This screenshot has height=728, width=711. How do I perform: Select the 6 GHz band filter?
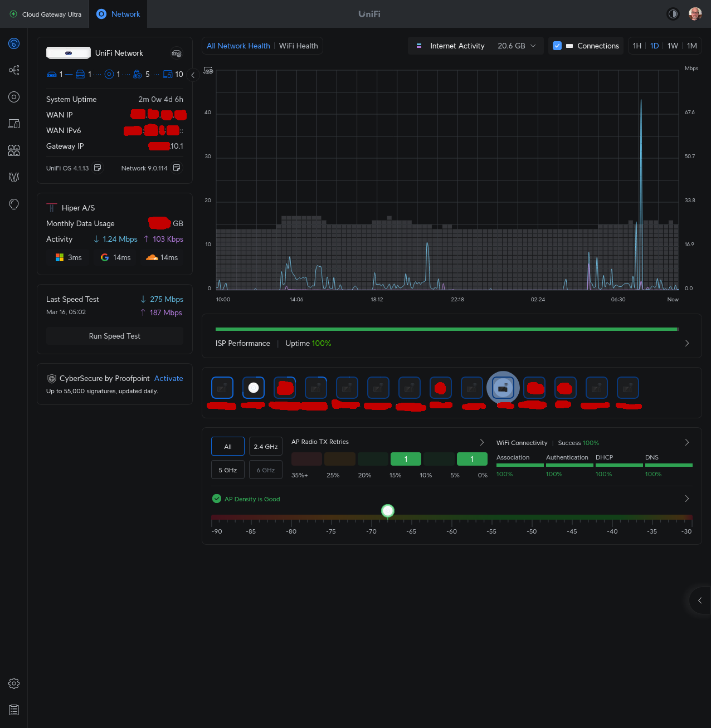tap(266, 470)
